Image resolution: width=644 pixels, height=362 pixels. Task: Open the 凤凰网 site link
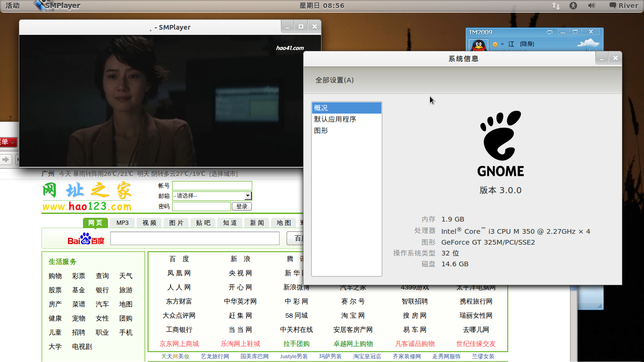pyautogui.click(x=179, y=273)
